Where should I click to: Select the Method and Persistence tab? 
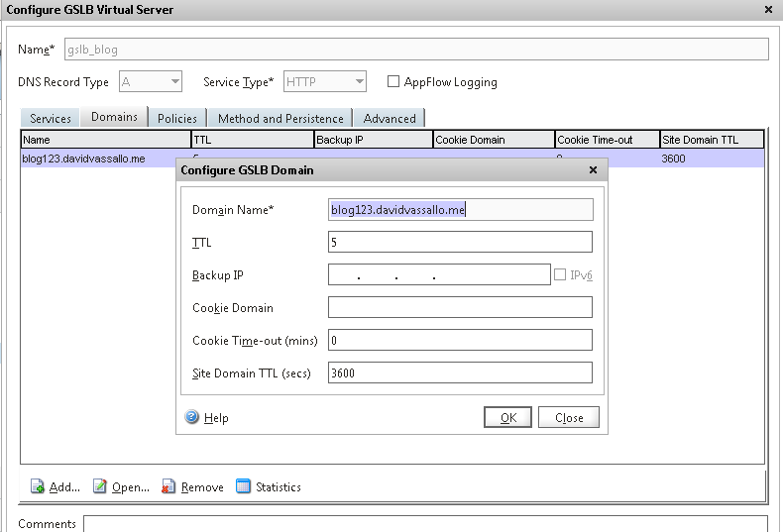point(280,118)
